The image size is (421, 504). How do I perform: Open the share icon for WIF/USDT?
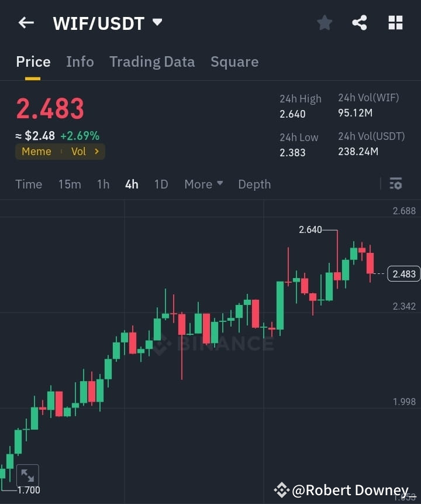[360, 22]
